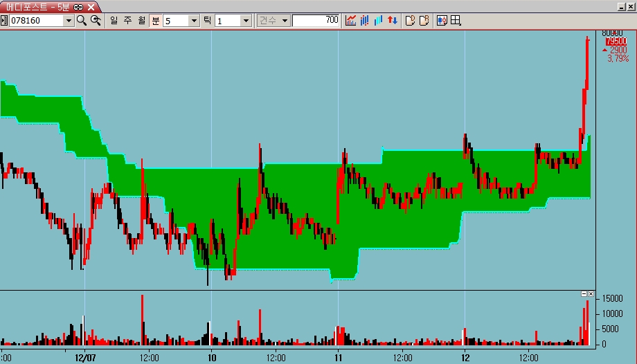The height and width of the screenshot is (364, 637).
Task: Click the grid layout icon
Action: [456, 21]
